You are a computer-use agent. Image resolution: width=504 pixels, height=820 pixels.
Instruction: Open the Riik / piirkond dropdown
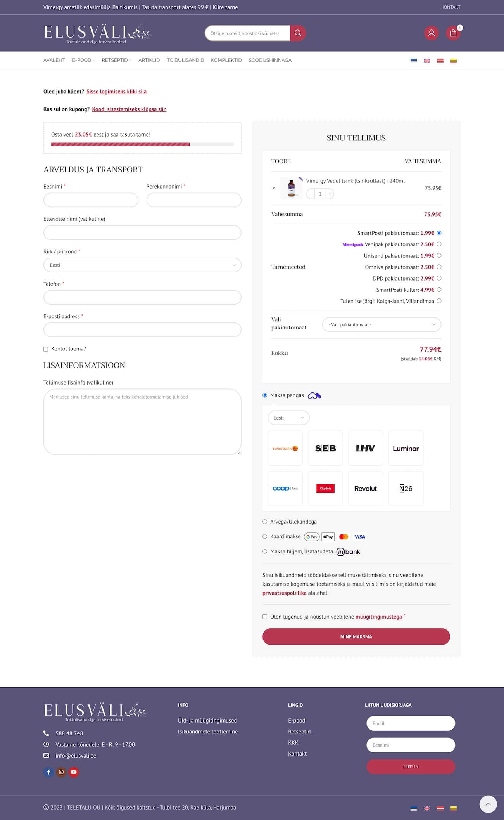pos(142,265)
